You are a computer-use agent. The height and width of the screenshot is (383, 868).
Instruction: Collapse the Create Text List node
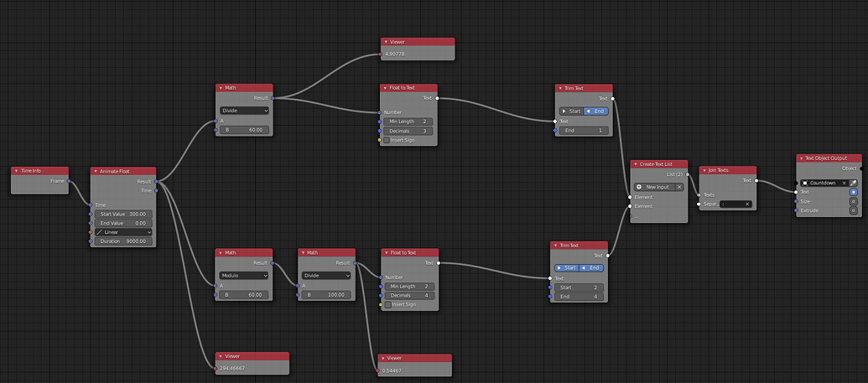[x=636, y=164]
